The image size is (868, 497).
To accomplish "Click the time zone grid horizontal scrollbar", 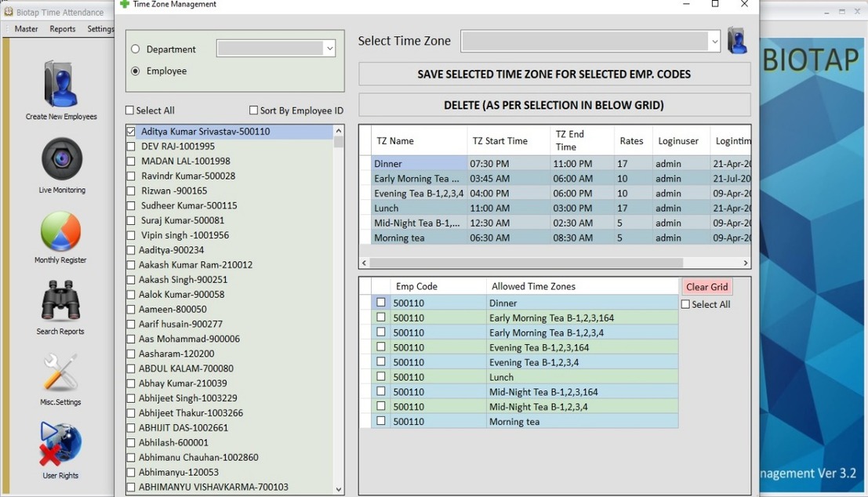I will point(526,263).
